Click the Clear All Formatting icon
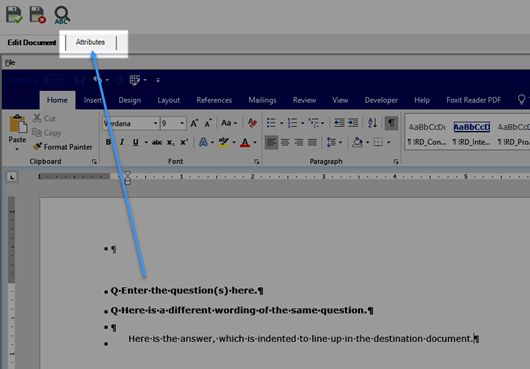The width and height of the screenshot is (530, 369). [x=252, y=123]
